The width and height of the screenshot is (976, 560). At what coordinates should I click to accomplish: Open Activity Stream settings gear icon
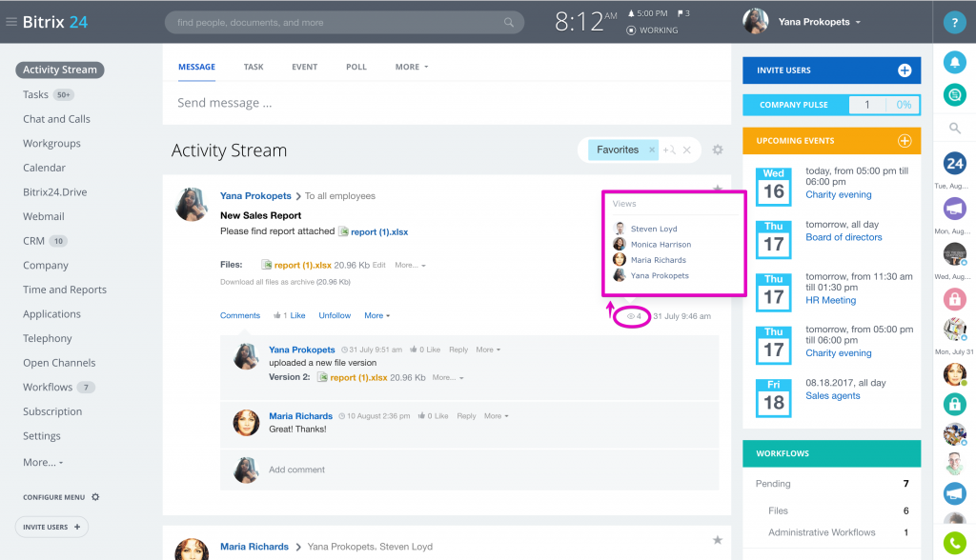point(718,150)
